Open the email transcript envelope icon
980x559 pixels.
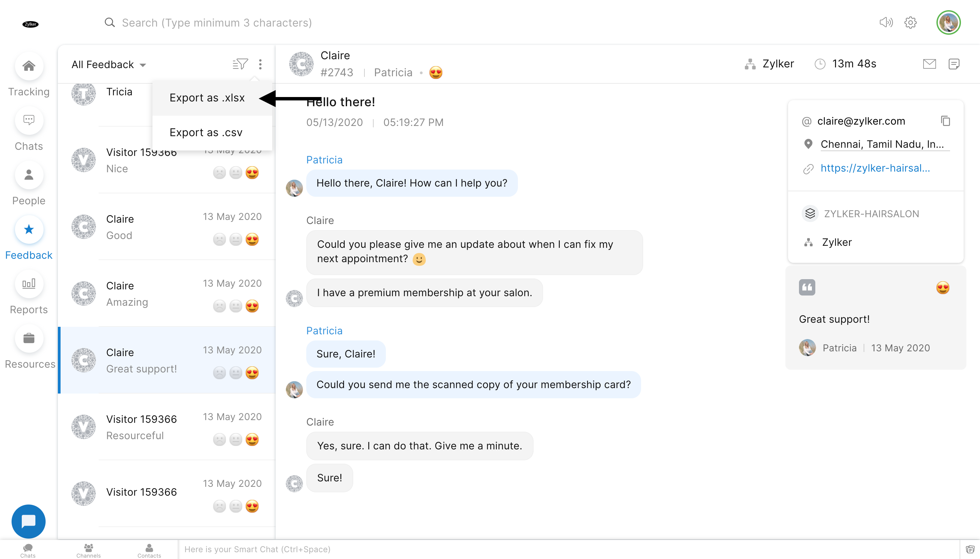coord(929,64)
